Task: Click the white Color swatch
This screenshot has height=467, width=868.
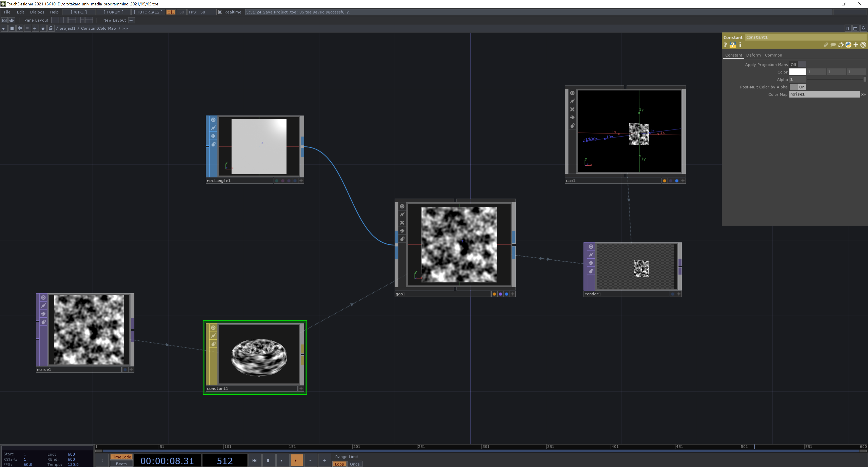Action: (797, 72)
